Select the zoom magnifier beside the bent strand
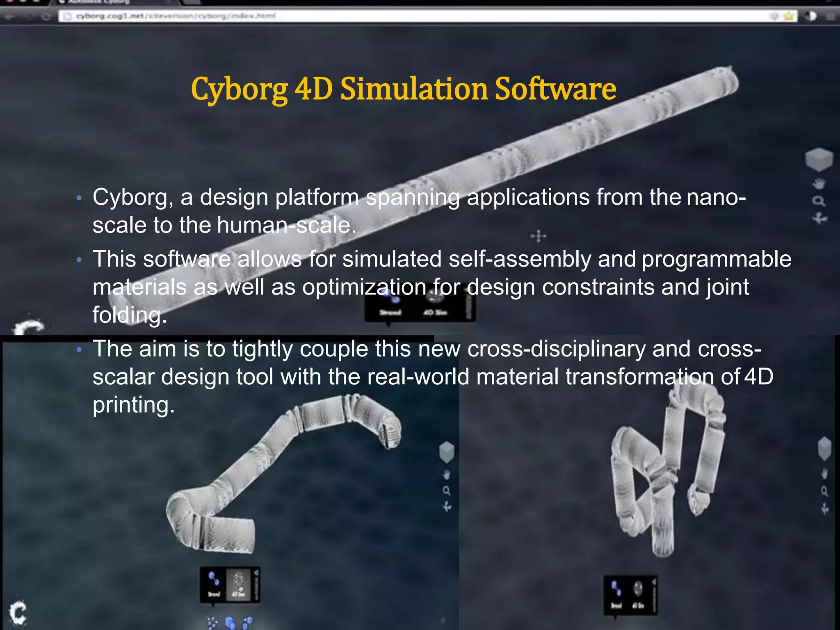 pos(447,491)
